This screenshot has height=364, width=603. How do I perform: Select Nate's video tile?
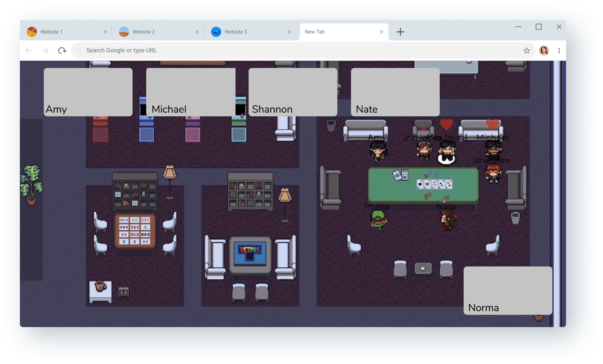(x=395, y=92)
